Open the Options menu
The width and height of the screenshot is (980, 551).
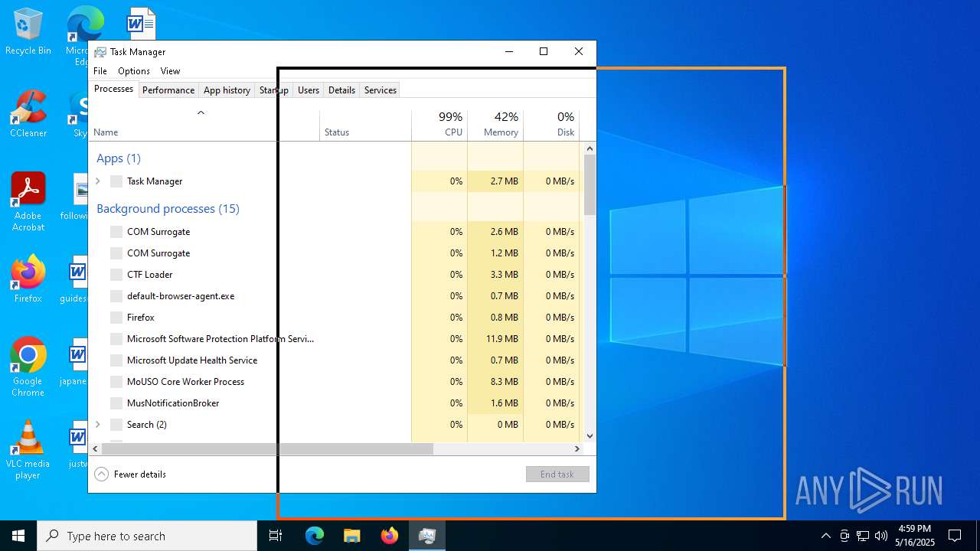click(x=134, y=71)
